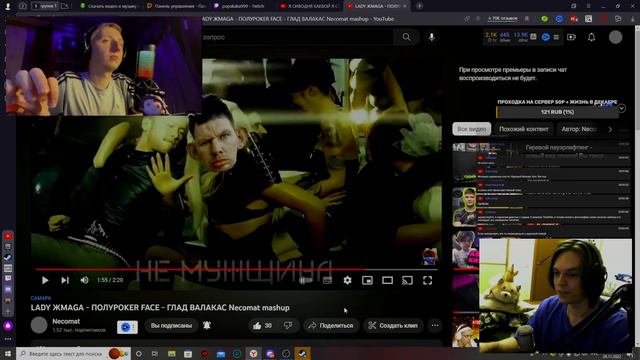The height and width of the screenshot is (360, 640).
Task: Open the 70K отзывов reviews link
Action: [x=502, y=19]
